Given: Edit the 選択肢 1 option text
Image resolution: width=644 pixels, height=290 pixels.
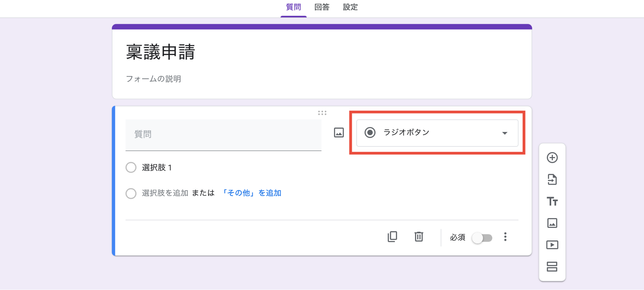Looking at the screenshot, I should tap(157, 168).
